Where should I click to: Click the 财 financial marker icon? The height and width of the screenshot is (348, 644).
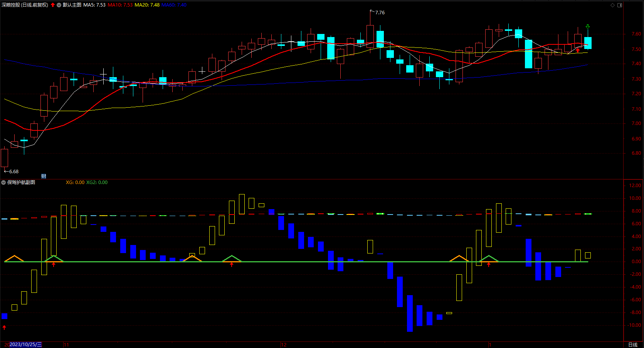pos(44,176)
